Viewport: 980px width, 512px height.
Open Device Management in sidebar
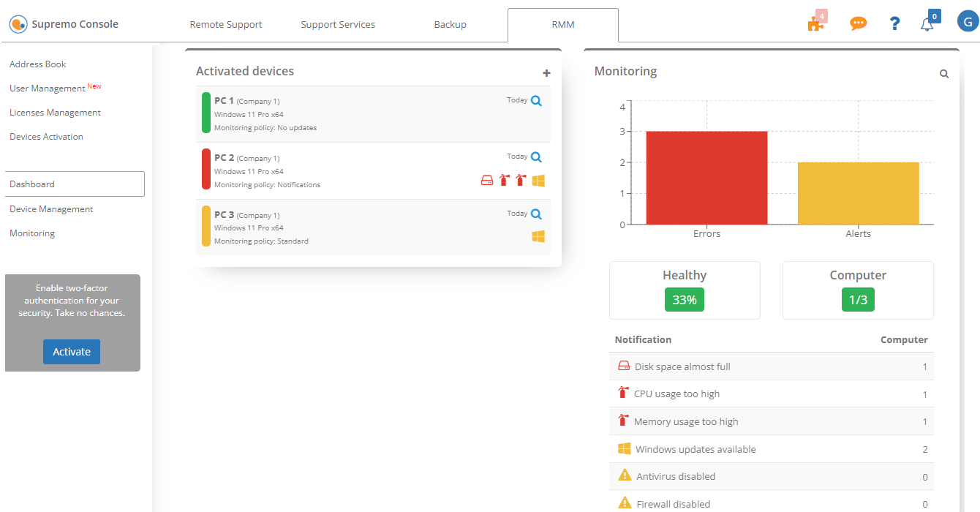pyautogui.click(x=51, y=209)
